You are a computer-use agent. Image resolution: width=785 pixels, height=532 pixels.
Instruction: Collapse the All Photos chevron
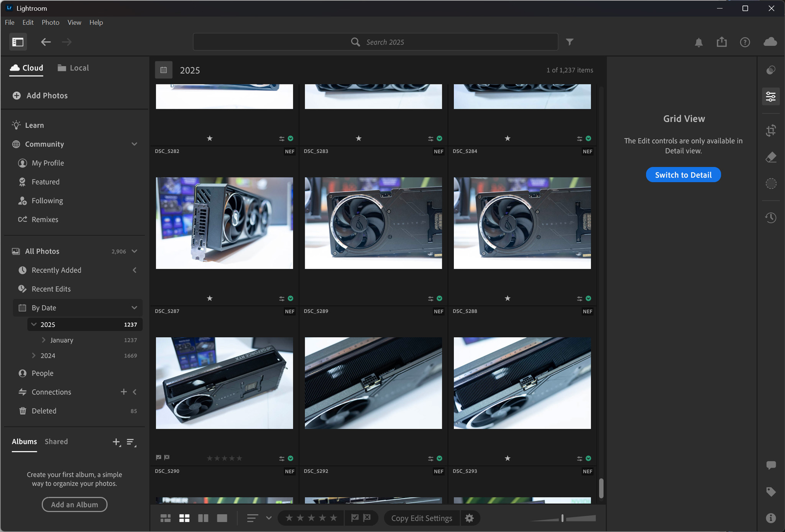pos(134,251)
